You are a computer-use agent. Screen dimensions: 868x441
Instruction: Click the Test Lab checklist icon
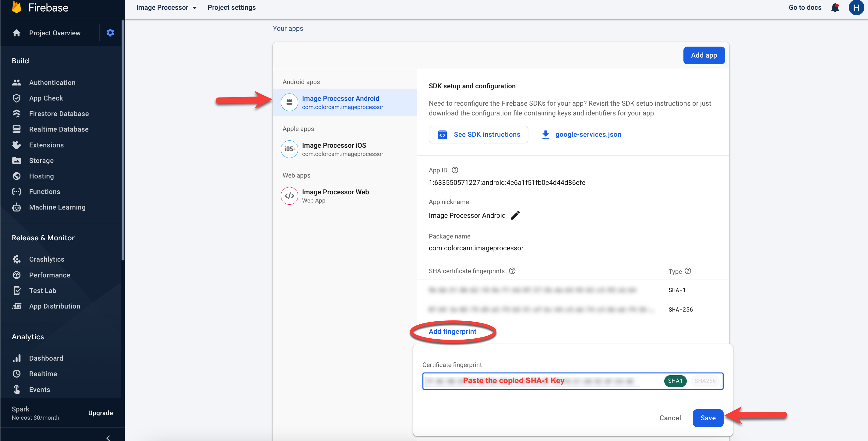pyautogui.click(x=16, y=291)
